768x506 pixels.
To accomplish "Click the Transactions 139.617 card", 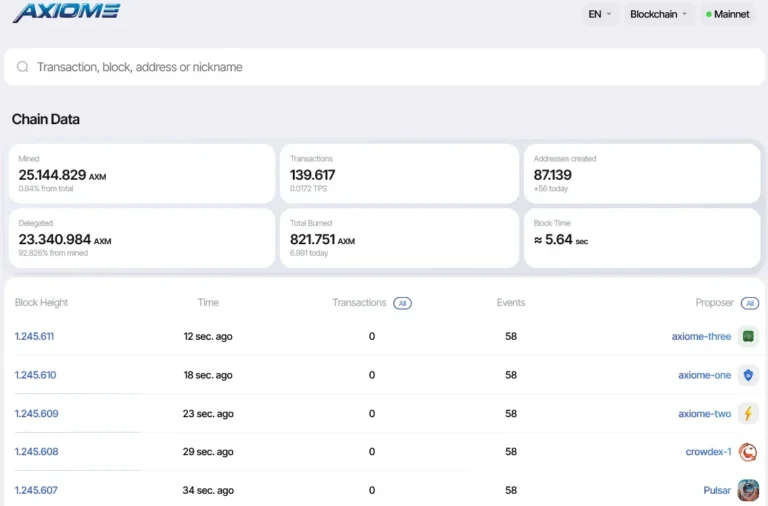I will pyautogui.click(x=399, y=173).
